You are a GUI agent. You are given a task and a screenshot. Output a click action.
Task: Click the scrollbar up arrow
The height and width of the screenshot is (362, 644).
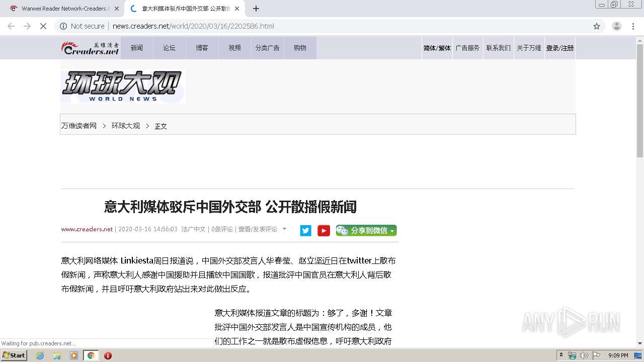pyautogui.click(x=640, y=40)
